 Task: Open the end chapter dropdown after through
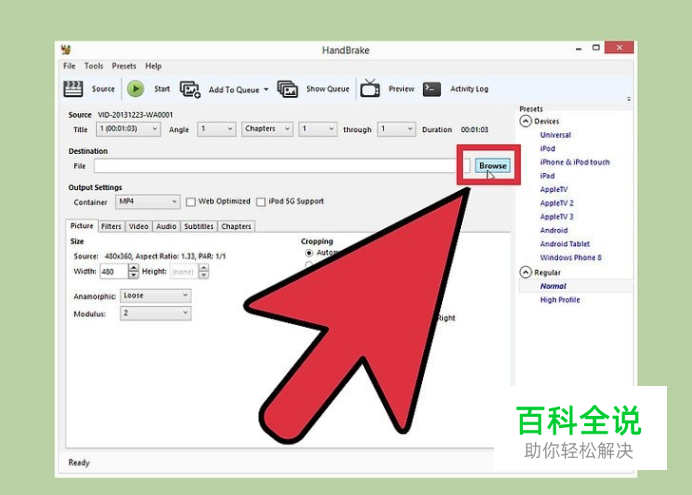[396, 129]
